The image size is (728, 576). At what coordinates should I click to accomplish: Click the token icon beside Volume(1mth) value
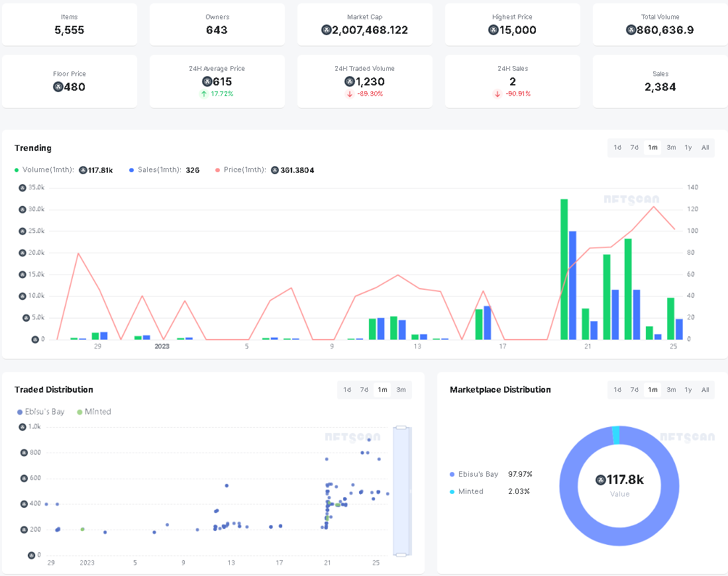81,170
